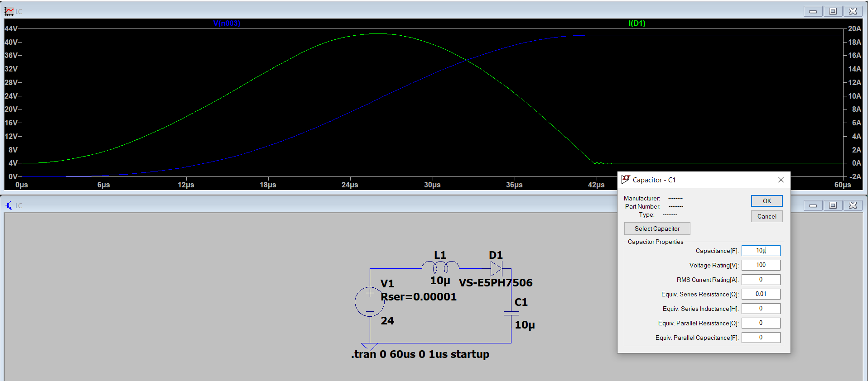Click the VS-E5PH7506 diode model label
Viewport: 868px width, 381px height.
(496, 283)
